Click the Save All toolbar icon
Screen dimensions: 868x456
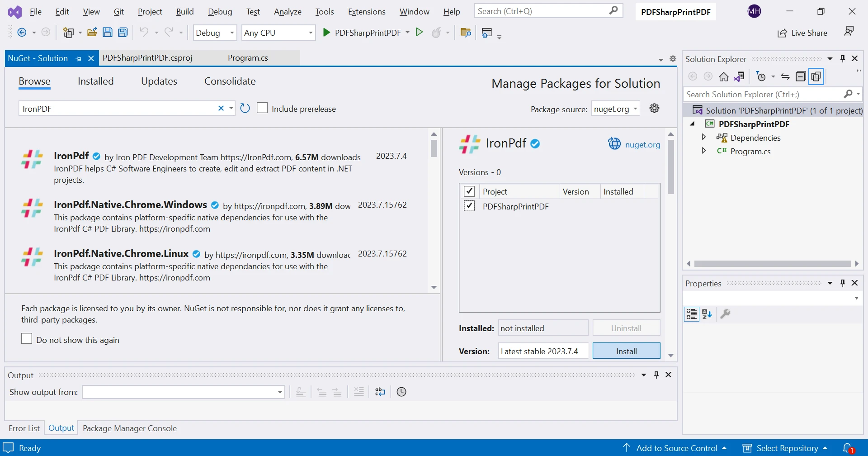tap(123, 33)
